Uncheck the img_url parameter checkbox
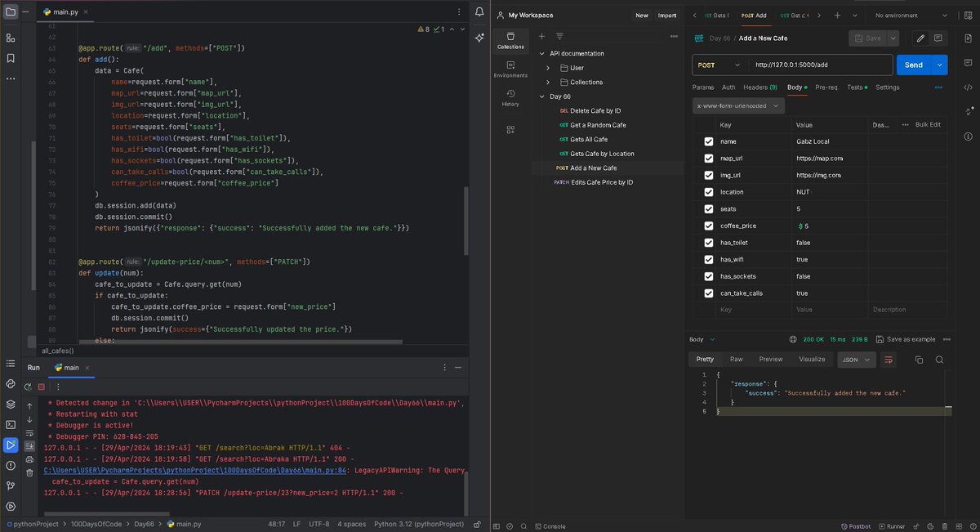This screenshot has height=532, width=980. coord(709,175)
